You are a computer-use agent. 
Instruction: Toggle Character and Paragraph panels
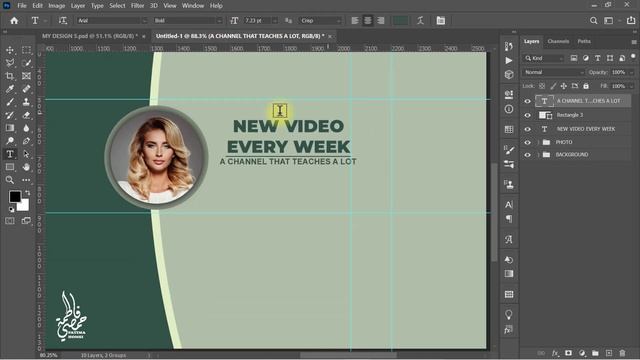tap(441, 20)
